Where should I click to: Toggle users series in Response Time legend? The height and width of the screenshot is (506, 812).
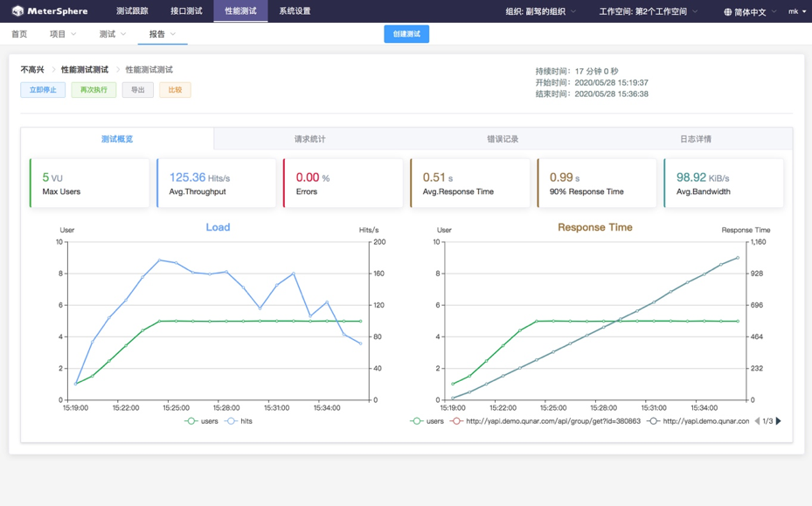point(427,421)
